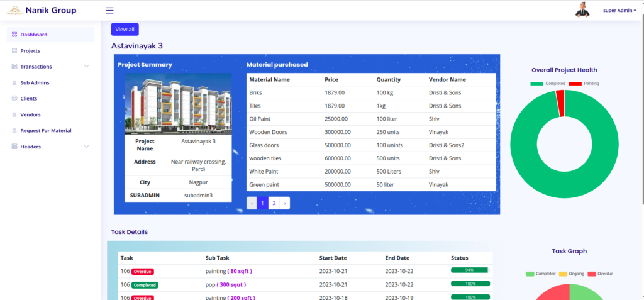Click the subadmin3 value cell
The image size is (644, 300).
(x=198, y=196)
